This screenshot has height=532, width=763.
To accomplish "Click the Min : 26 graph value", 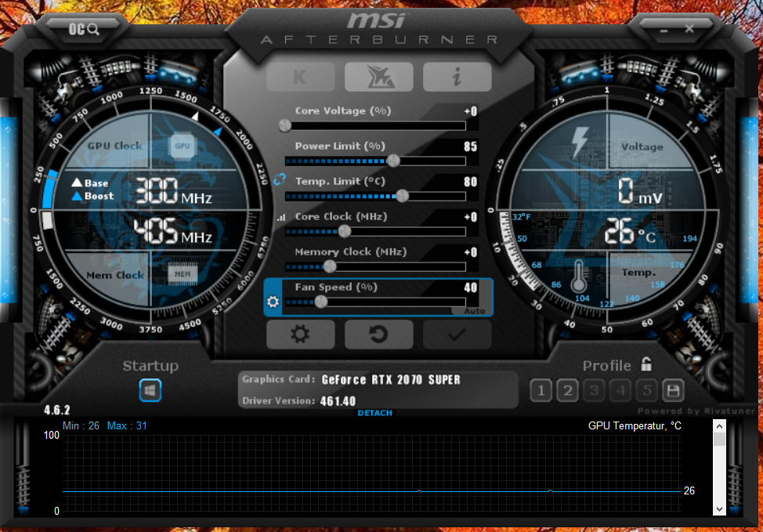I will click(x=81, y=426).
